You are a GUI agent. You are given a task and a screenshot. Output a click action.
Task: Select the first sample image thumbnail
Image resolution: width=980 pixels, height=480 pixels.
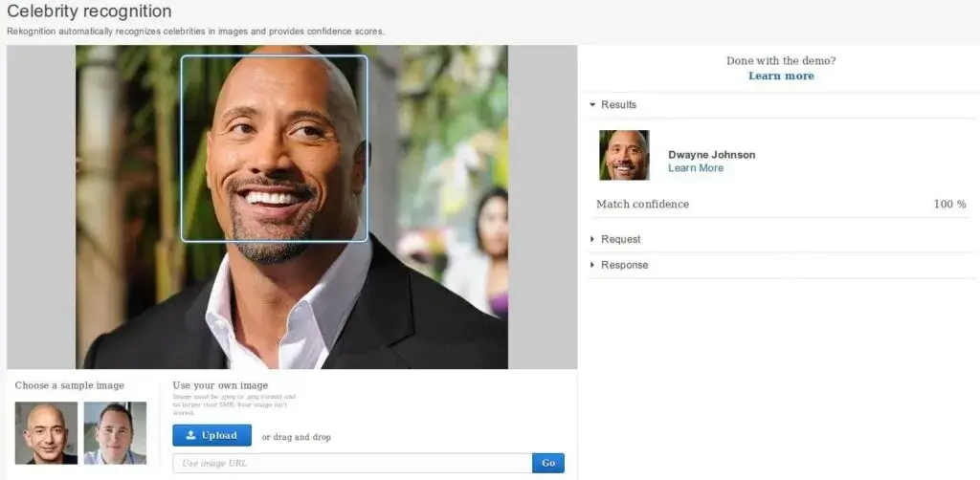point(46,432)
